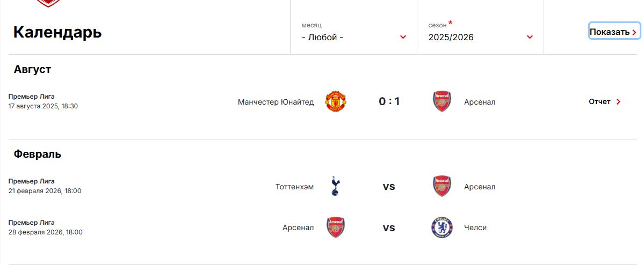Click the red chevron beside - Любой -

403,38
